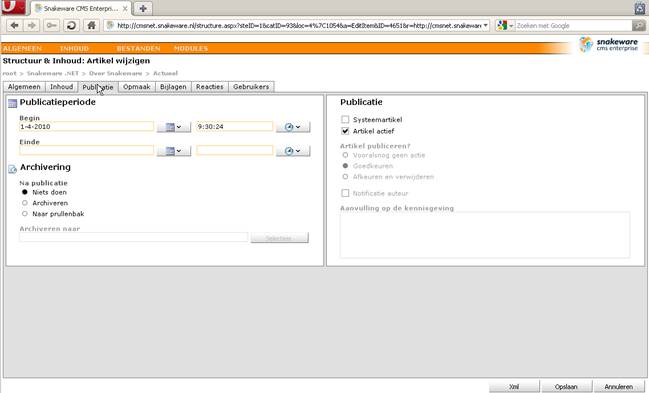Save with the Opslaan button
The height and width of the screenshot is (393, 649).
566,386
